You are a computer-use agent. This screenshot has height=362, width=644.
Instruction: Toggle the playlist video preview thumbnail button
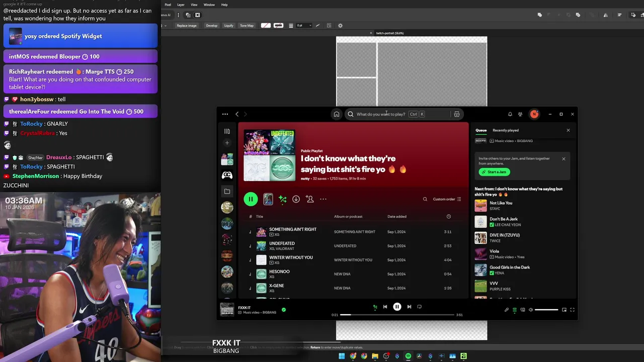pos(268,199)
